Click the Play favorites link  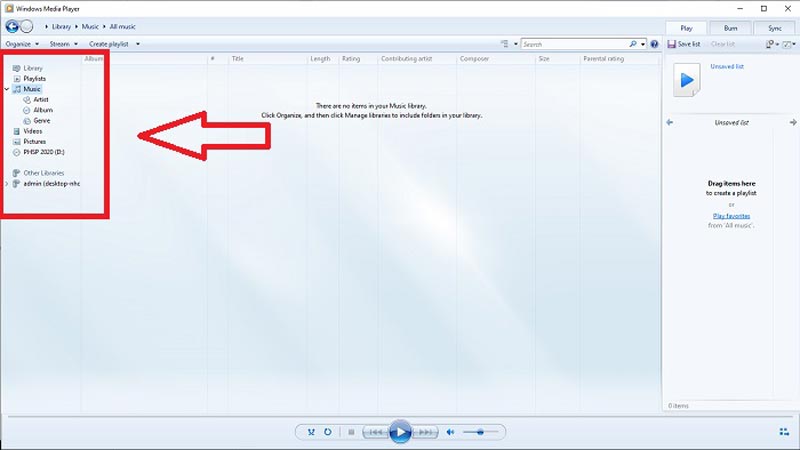pos(731,216)
